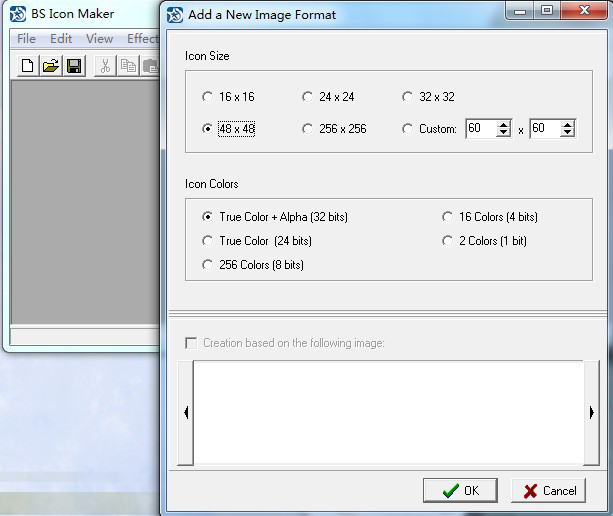Decrease the custom height spinner value
This screenshot has width=613, height=516.
point(567,133)
